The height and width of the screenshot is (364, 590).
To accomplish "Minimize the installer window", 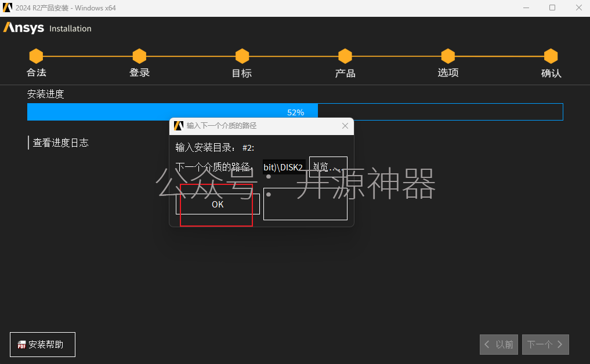I will (526, 8).
